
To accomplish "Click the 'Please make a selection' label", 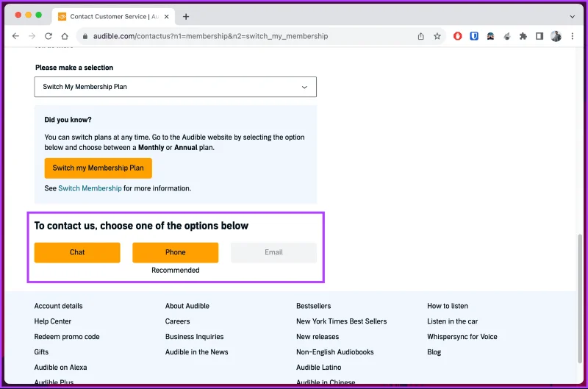I will pyautogui.click(x=74, y=68).
